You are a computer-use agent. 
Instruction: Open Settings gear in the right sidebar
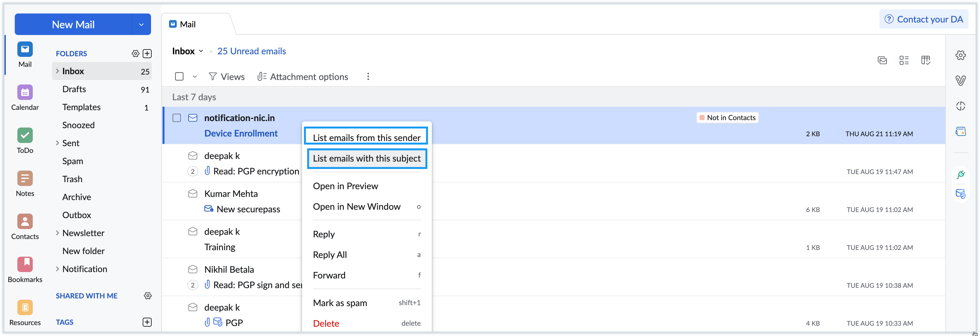(x=961, y=55)
